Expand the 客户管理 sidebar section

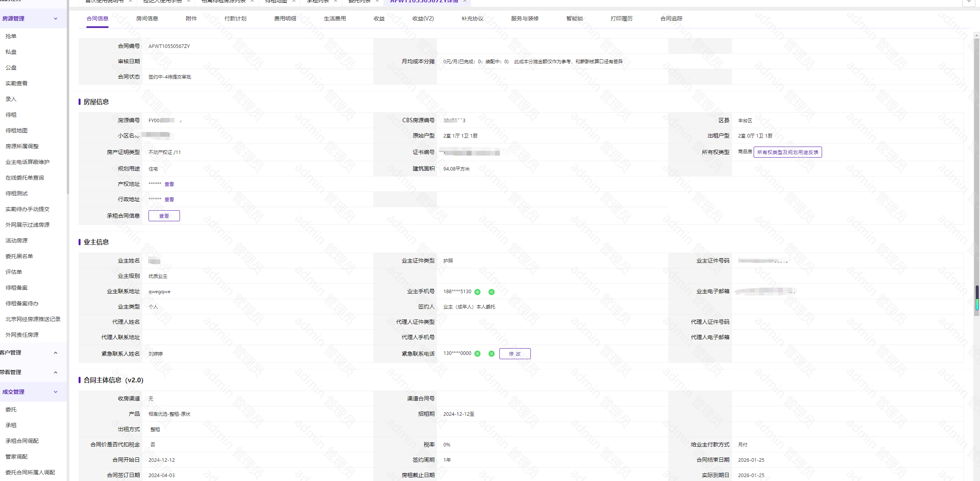click(x=55, y=352)
